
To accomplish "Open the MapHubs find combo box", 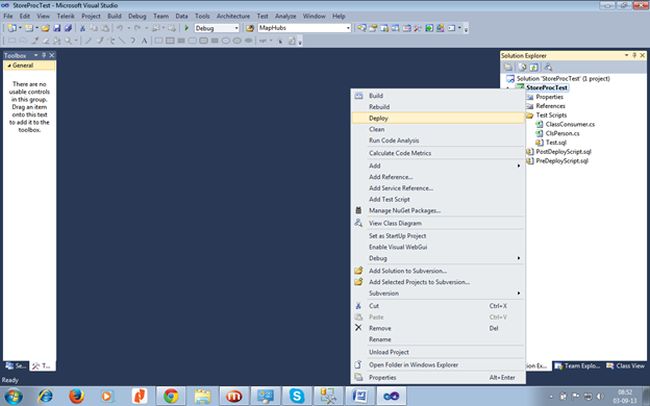I will tap(348, 28).
